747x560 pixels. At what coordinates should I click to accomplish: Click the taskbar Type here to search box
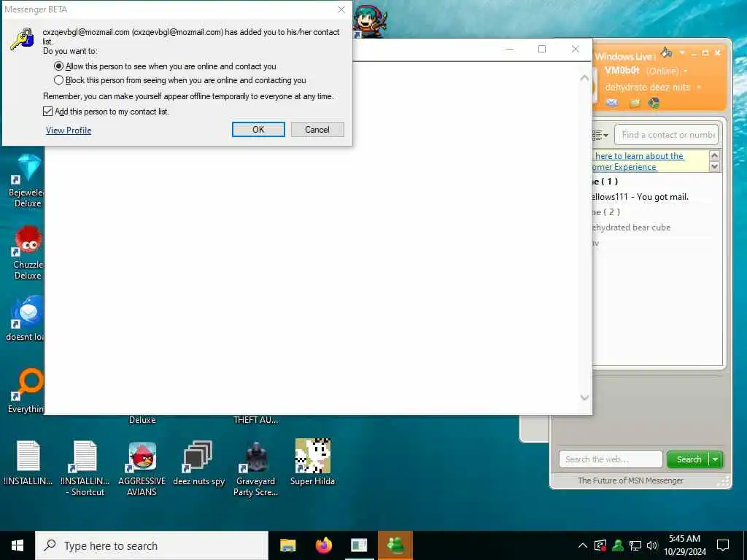[x=152, y=545]
